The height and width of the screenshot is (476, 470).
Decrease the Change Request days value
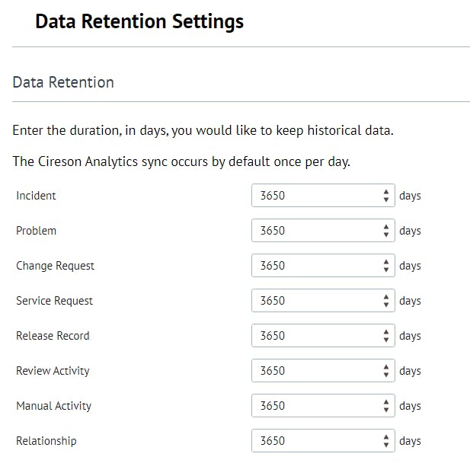tap(386, 270)
